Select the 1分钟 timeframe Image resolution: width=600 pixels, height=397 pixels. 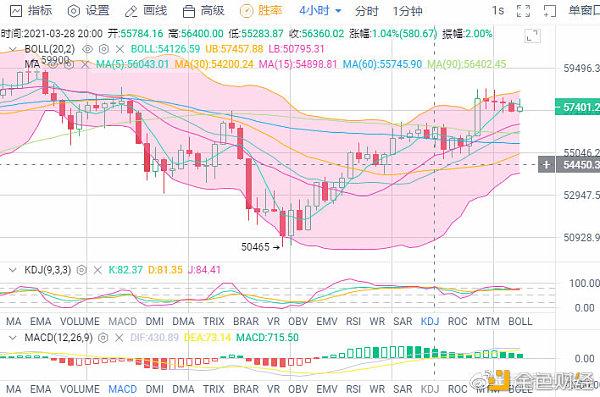tap(408, 11)
